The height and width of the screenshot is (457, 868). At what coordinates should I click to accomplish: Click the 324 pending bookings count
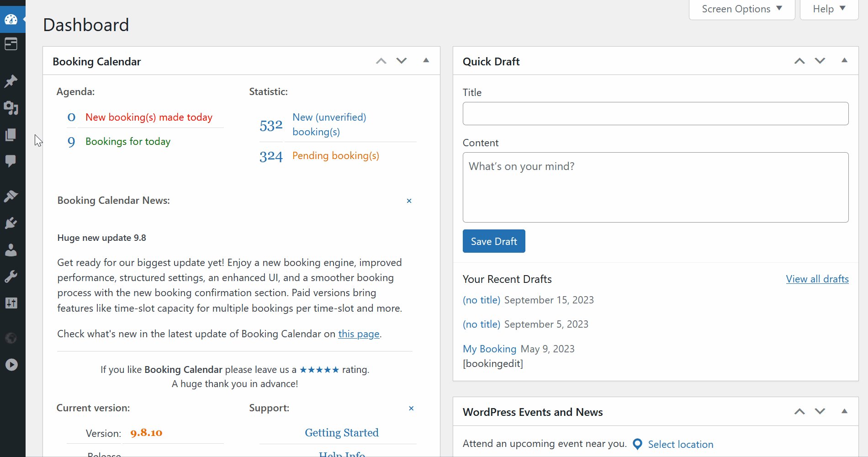pos(271,156)
